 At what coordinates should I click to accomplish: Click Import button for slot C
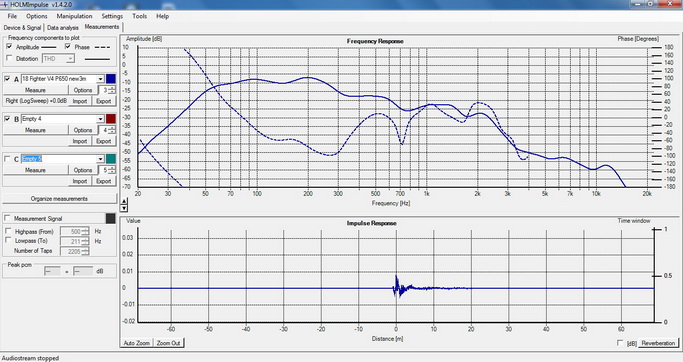point(80,181)
